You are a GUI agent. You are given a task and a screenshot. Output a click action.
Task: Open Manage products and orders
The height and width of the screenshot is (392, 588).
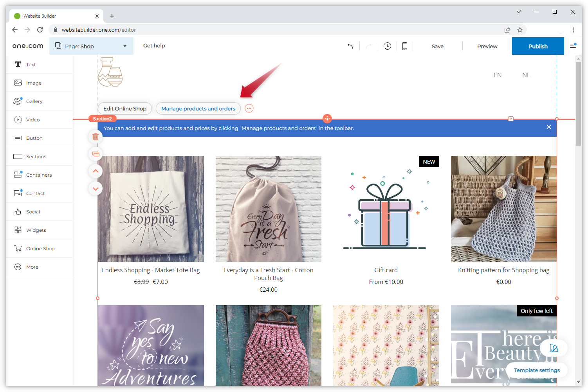(x=198, y=108)
